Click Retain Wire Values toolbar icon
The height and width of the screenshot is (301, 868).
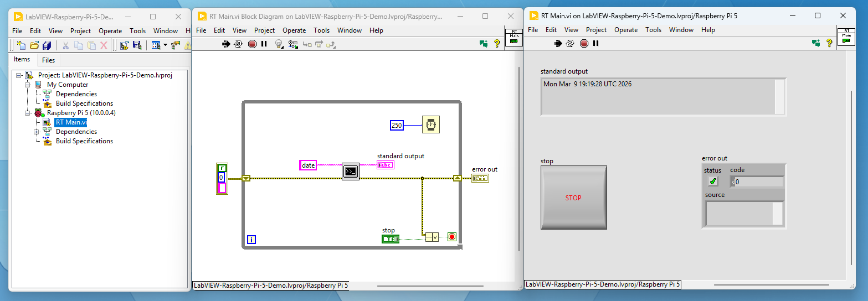(292, 44)
